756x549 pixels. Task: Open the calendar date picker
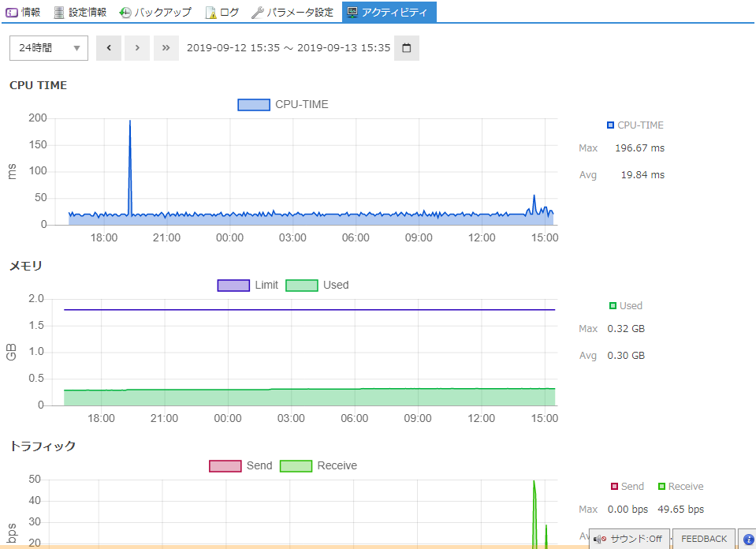[407, 48]
